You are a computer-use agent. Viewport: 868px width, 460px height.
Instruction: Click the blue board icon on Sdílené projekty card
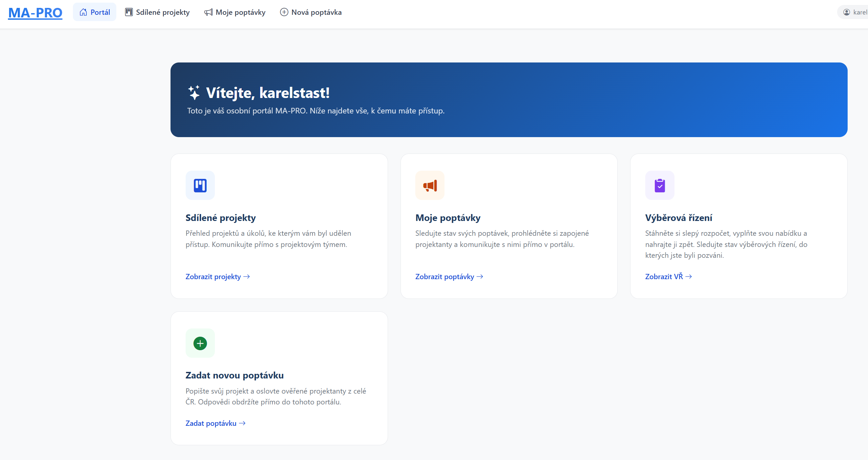coord(200,185)
